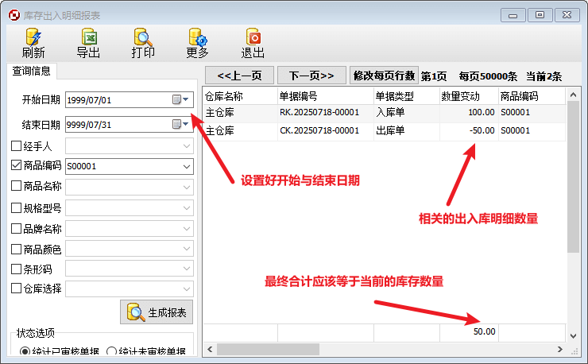Uncheck the 商品编码 filter checkbox
The height and width of the screenshot is (364, 588).
16,165
